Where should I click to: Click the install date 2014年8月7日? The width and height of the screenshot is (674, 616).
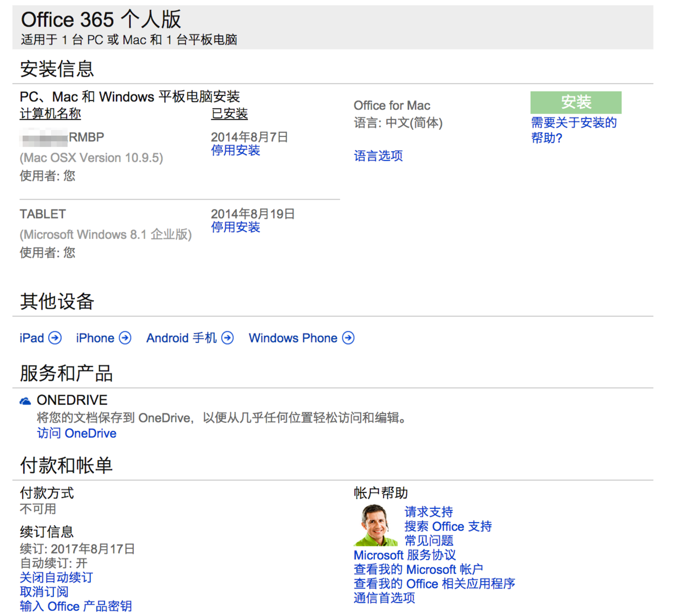coord(249,137)
